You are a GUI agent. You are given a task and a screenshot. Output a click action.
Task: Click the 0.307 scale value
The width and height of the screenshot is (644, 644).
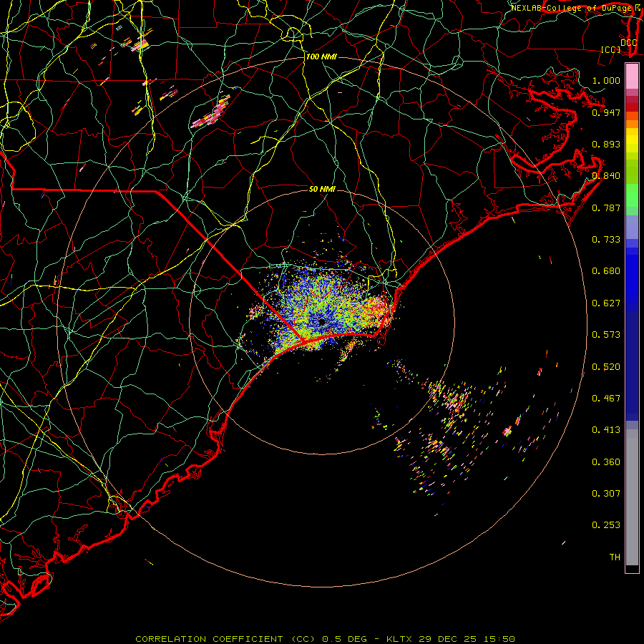(x=606, y=494)
